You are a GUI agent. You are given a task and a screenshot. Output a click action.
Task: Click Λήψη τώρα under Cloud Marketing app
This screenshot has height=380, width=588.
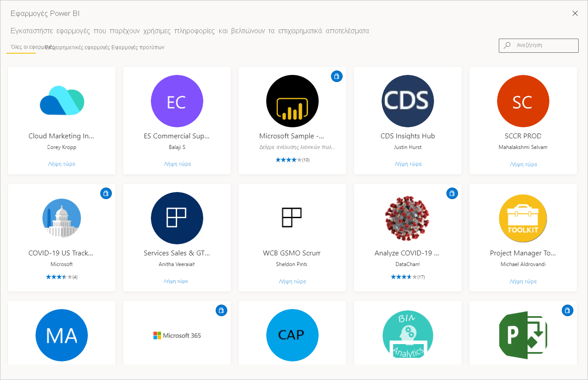62,164
